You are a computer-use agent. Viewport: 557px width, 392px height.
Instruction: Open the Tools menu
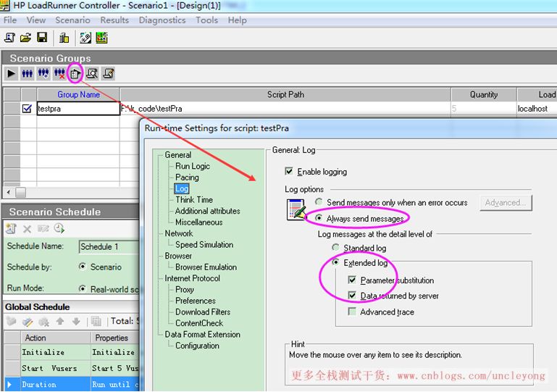[206, 20]
